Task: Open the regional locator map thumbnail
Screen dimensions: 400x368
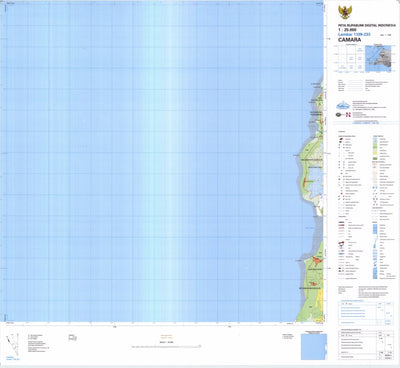Action: (x=379, y=59)
